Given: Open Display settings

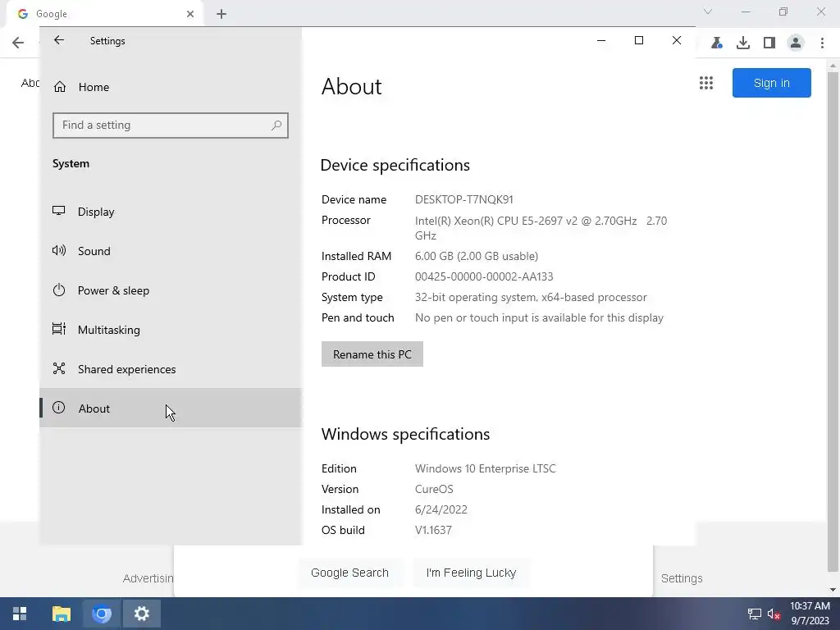Looking at the screenshot, I should pos(171,212).
